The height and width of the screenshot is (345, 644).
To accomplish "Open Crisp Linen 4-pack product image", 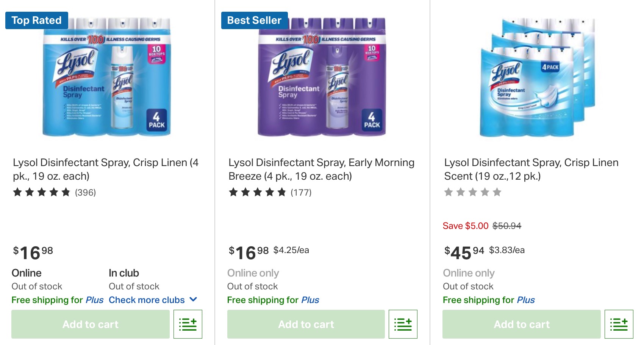I will 107,78.
